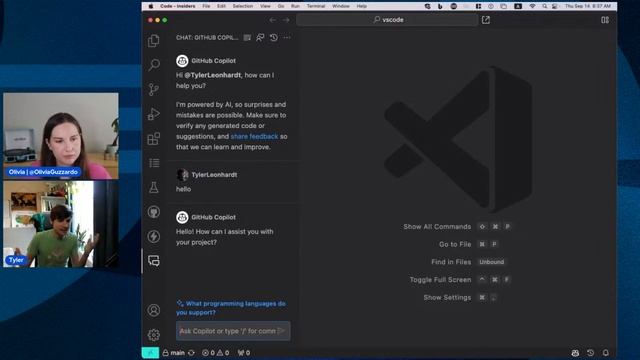Click the Copilot status icon in status bar

coord(575,353)
